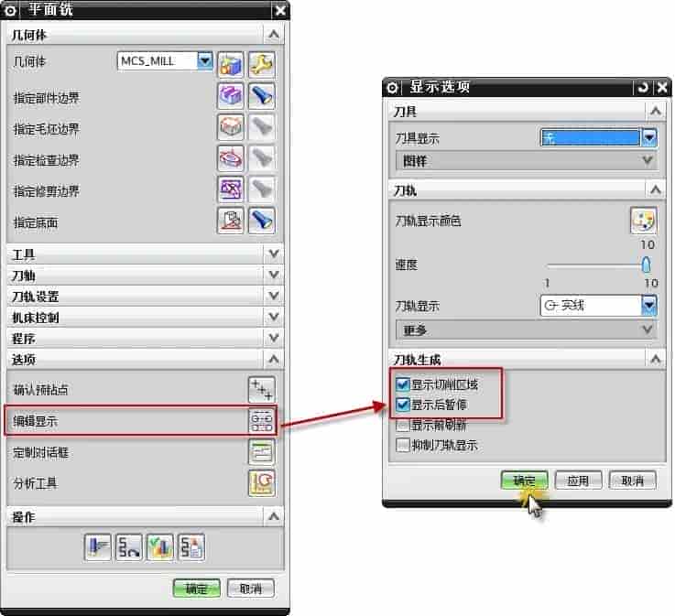Viewport: 675px width, 616px height.
Task: Open the 刀具显示 dropdown
Action: point(649,138)
